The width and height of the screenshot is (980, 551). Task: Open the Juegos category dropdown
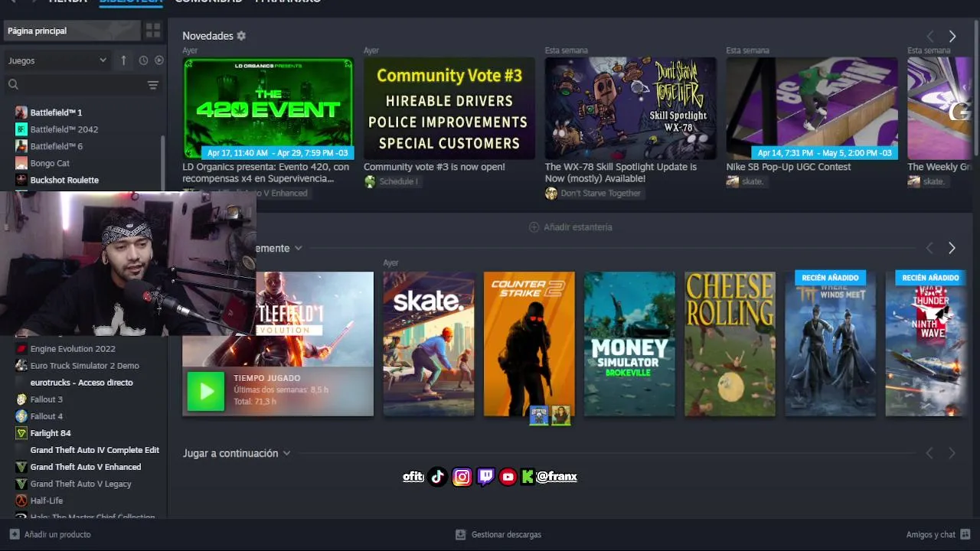(57, 60)
